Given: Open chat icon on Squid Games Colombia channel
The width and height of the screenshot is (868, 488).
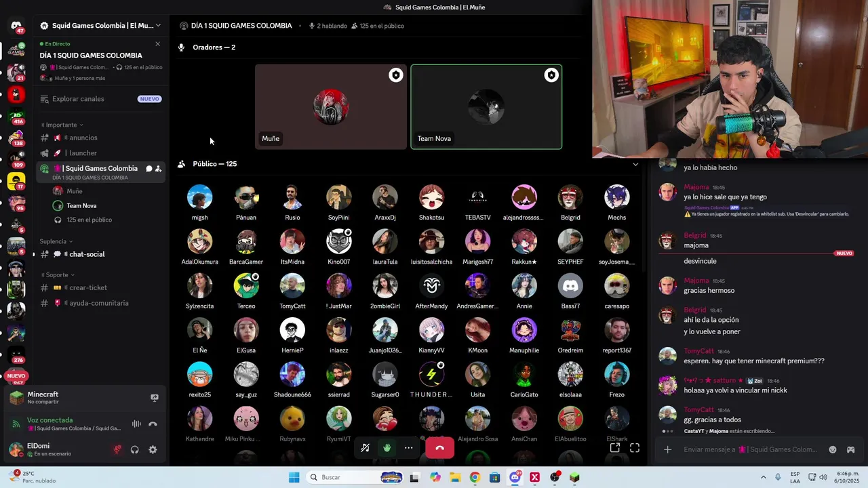Looking at the screenshot, I should pos(149,169).
